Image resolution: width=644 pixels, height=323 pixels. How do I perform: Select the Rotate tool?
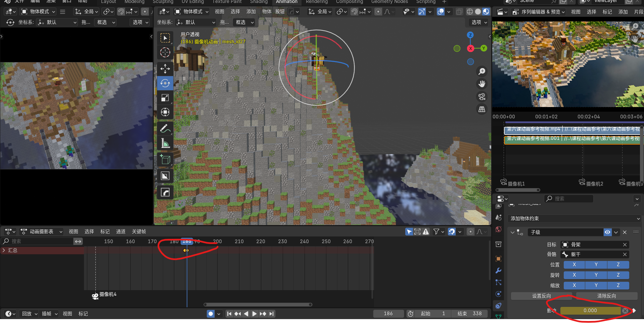click(x=165, y=83)
